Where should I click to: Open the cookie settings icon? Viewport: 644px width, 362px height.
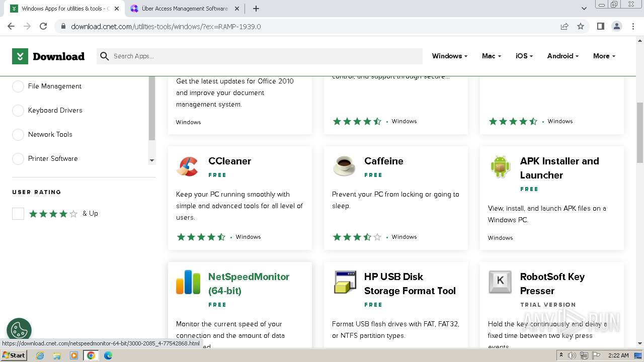[19, 330]
